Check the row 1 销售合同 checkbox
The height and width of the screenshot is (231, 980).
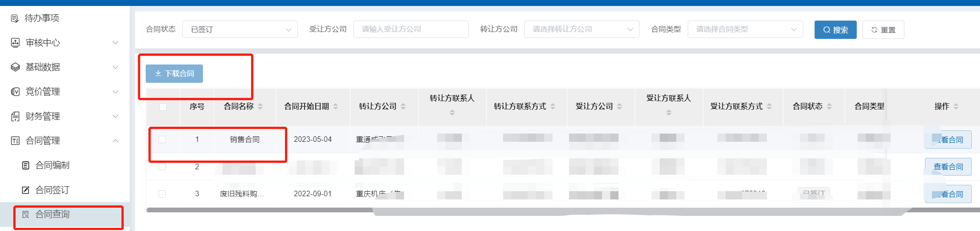pyautogui.click(x=162, y=140)
